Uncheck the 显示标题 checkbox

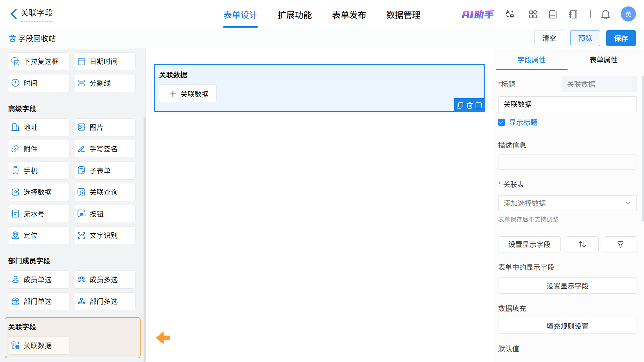[501, 122]
